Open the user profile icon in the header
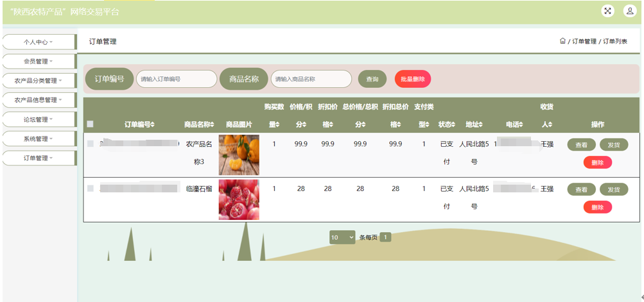644x302 pixels. [x=630, y=11]
